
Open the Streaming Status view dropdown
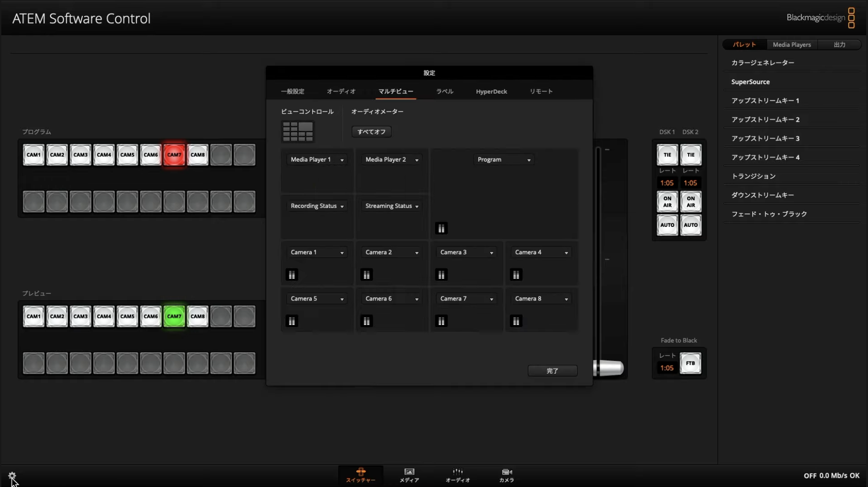click(x=391, y=206)
